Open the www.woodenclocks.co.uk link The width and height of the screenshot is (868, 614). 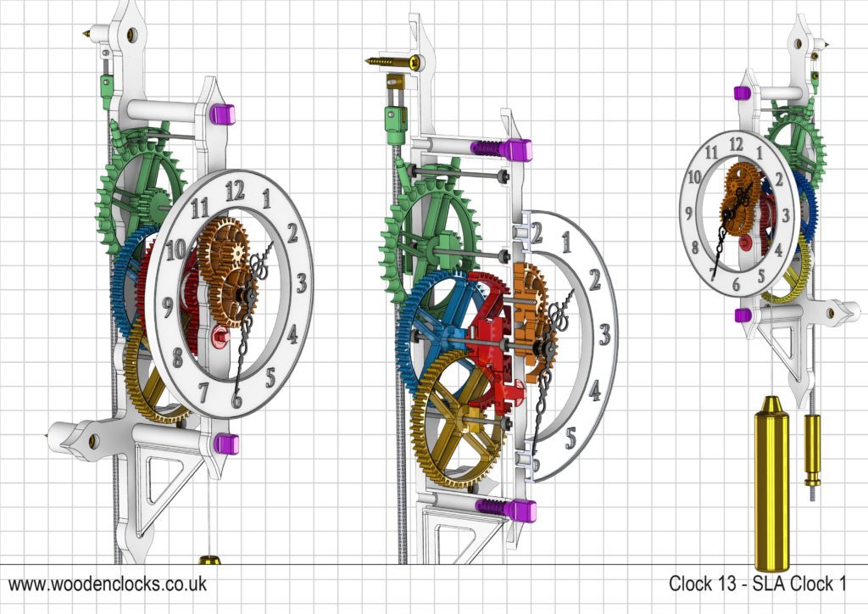coord(108,584)
